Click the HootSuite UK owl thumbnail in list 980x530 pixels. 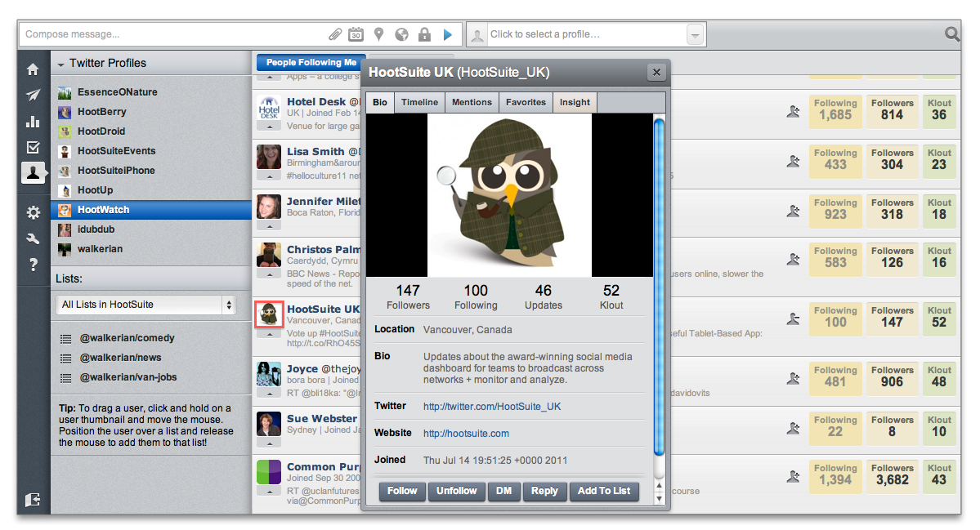click(x=270, y=314)
